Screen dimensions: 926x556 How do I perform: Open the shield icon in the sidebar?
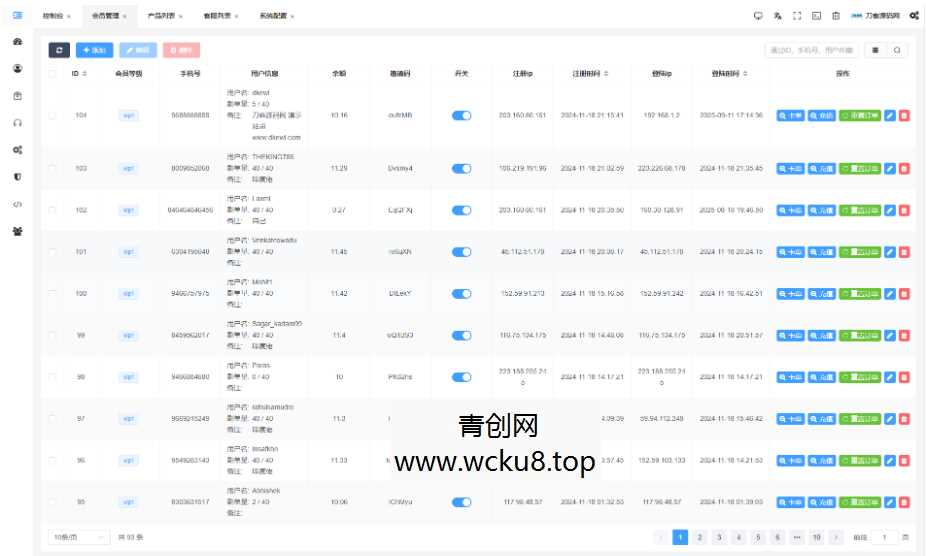click(17, 177)
